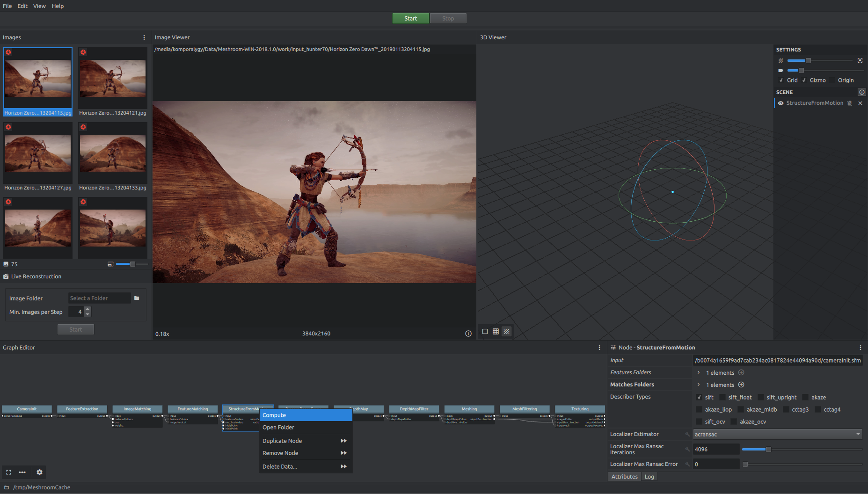Enable the akaze_mldb describer type

click(741, 409)
